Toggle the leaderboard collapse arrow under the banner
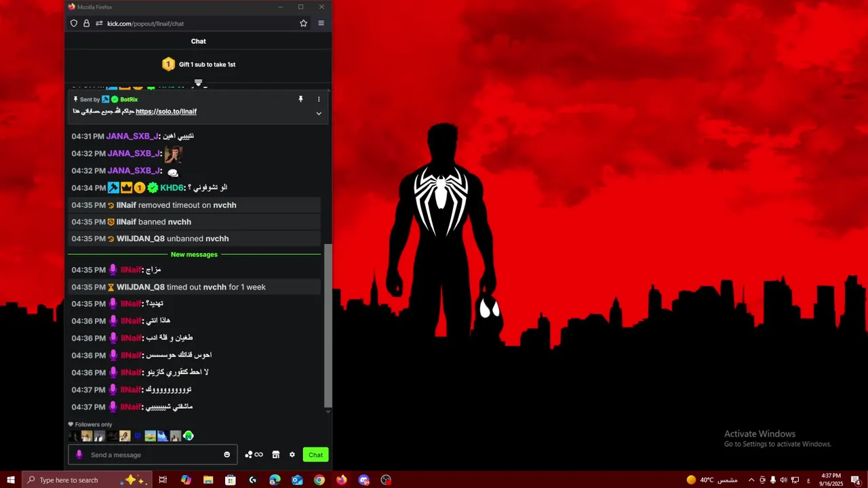 [198, 83]
